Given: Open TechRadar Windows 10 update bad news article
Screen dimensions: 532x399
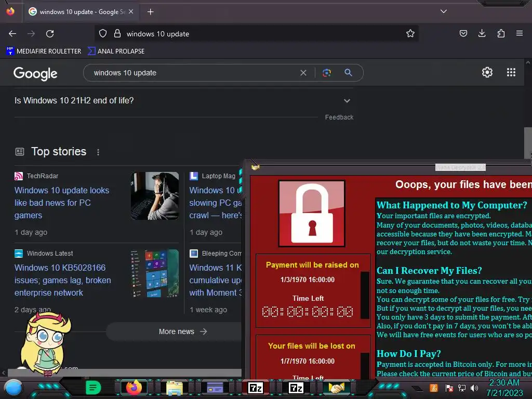Looking at the screenshot, I should coord(62,203).
